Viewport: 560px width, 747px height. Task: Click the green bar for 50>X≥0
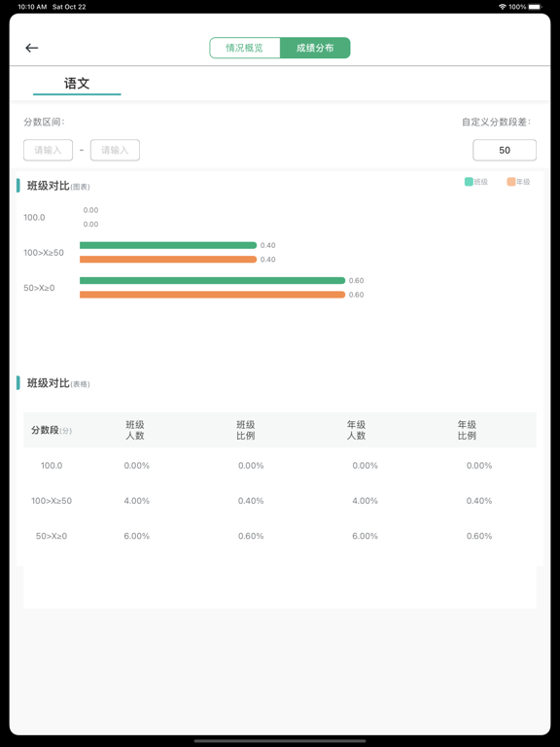click(x=212, y=280)
